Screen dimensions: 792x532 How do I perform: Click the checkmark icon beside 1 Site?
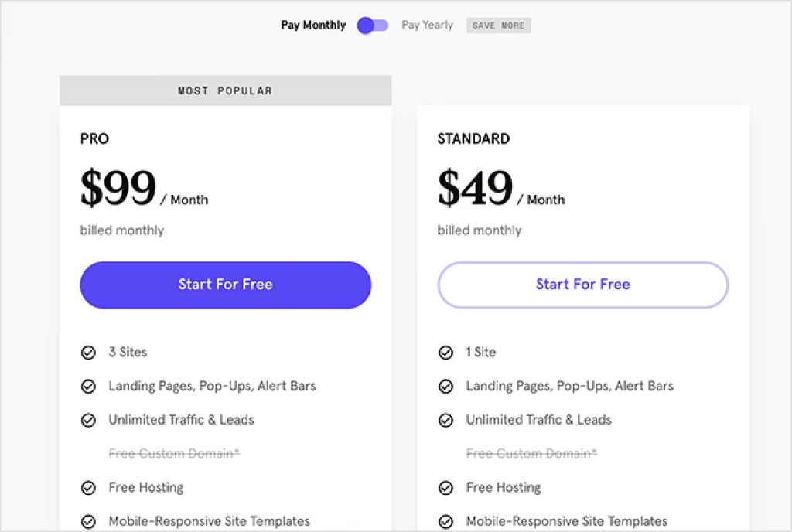point(445,353)
